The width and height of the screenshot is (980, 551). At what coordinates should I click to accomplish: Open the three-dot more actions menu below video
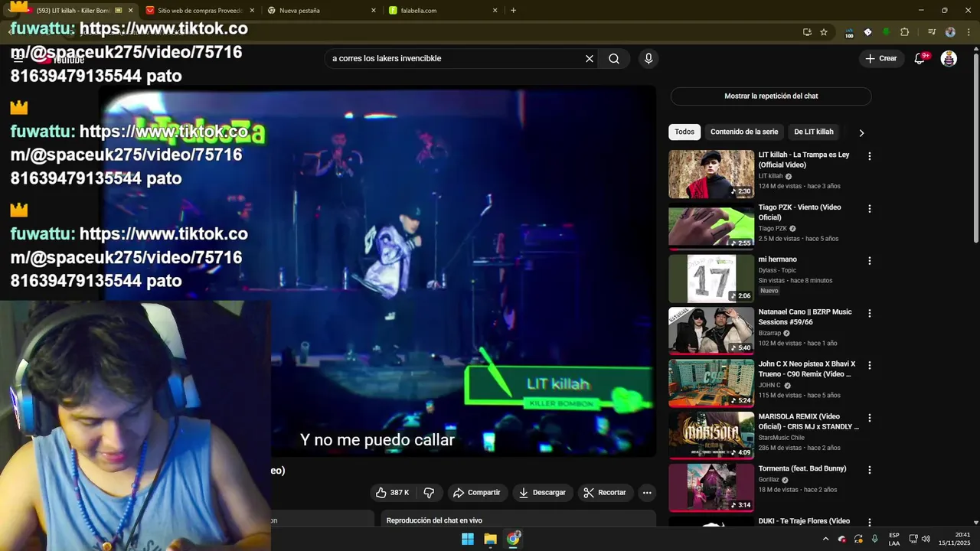click(647, 493)
